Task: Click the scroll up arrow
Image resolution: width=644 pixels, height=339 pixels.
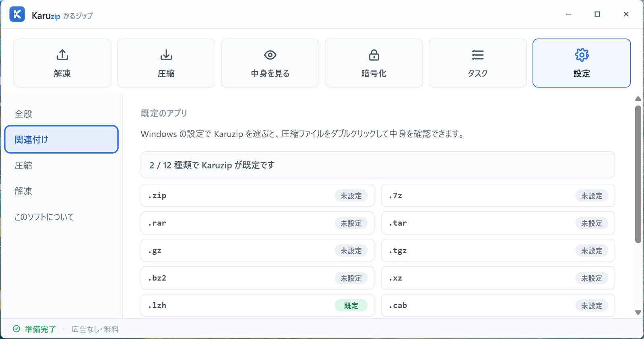Action: pos(638,99)
